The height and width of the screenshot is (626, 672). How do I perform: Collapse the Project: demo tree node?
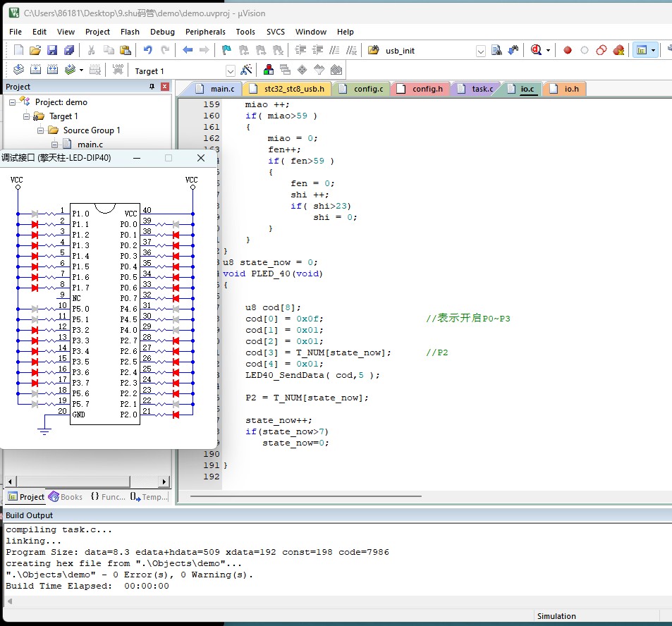tap(13, 102)
